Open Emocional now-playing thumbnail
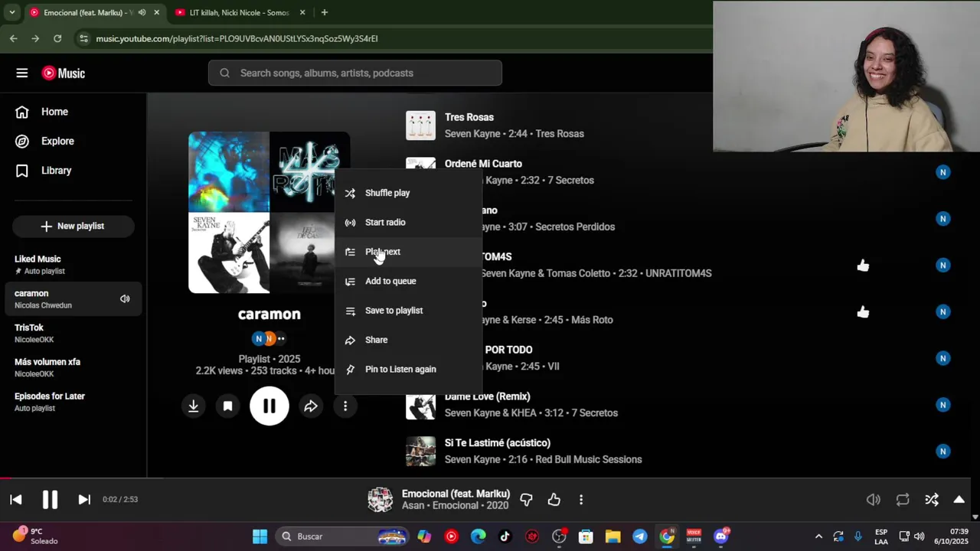Viewport: 980px width, 551px height. click(381, 500)
